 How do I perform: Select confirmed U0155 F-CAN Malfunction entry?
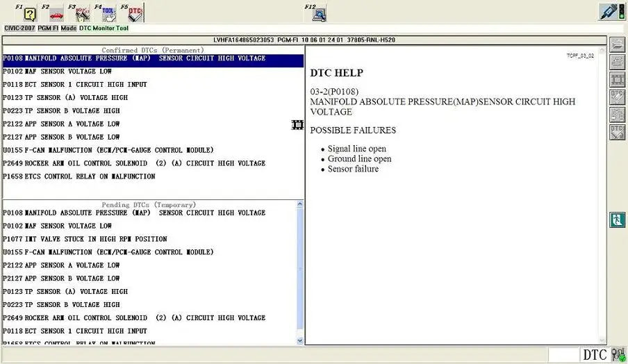tap(108, 150)
